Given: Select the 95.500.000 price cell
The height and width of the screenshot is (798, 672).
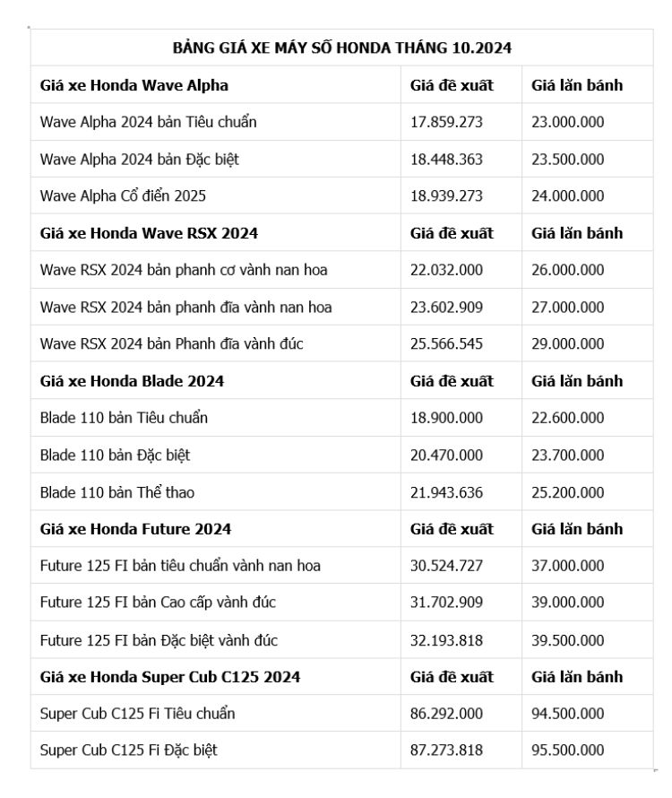Looking at the screenshot, I should (x=567, y=750).
